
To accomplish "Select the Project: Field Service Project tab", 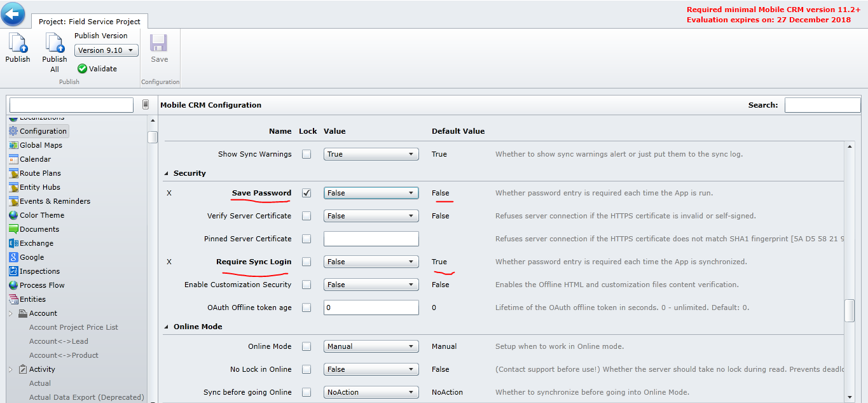I will (x=90, y=22).
